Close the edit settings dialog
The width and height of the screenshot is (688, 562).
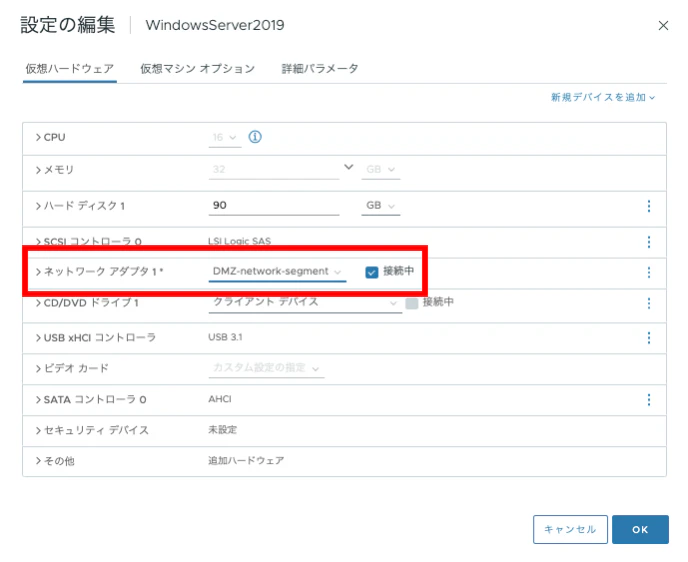click(663, 25)
